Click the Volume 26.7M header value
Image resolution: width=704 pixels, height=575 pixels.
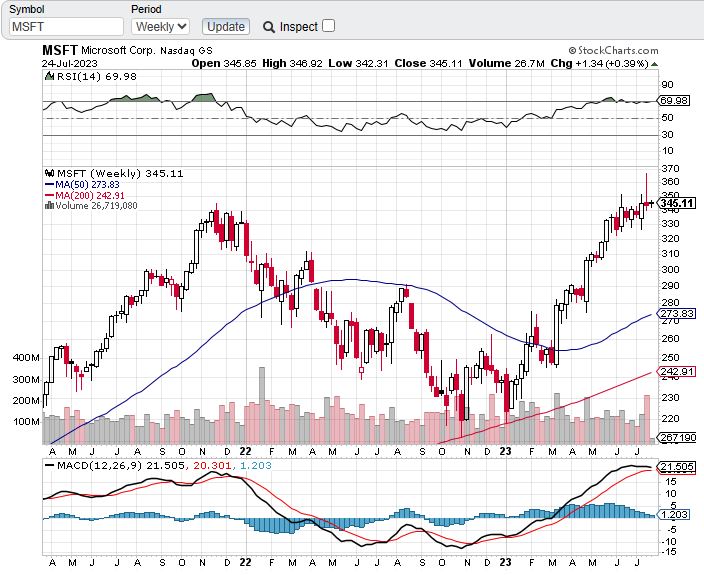(506, 63)
